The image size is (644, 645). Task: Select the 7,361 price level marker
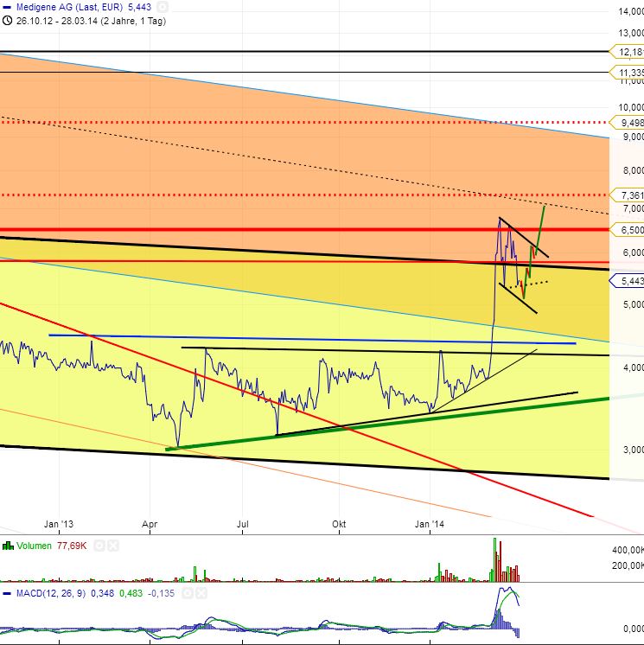point(627,195)
